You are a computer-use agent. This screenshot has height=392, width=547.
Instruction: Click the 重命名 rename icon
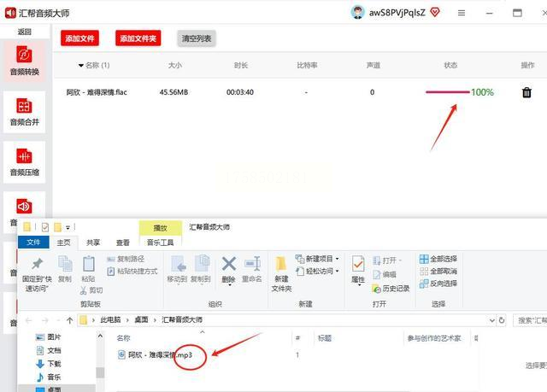click(x=252, y=264)
